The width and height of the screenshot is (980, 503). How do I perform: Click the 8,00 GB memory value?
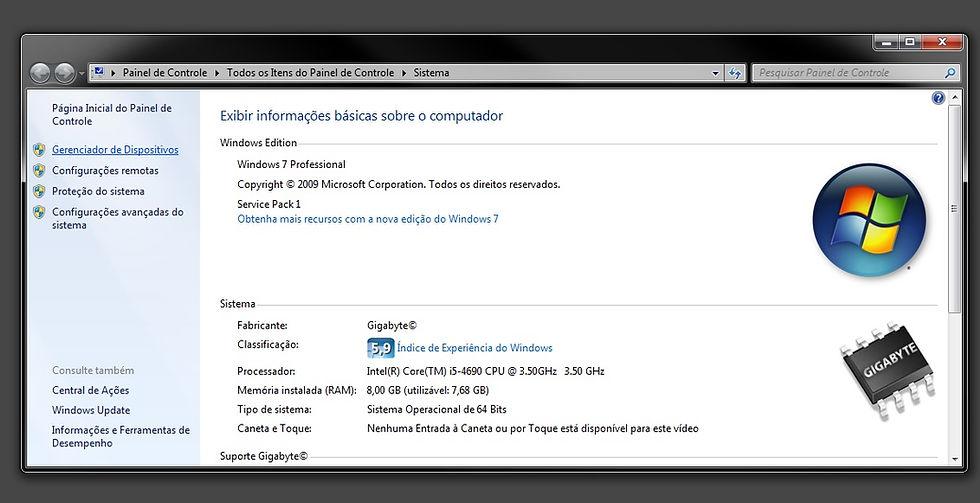click(428, 390)
